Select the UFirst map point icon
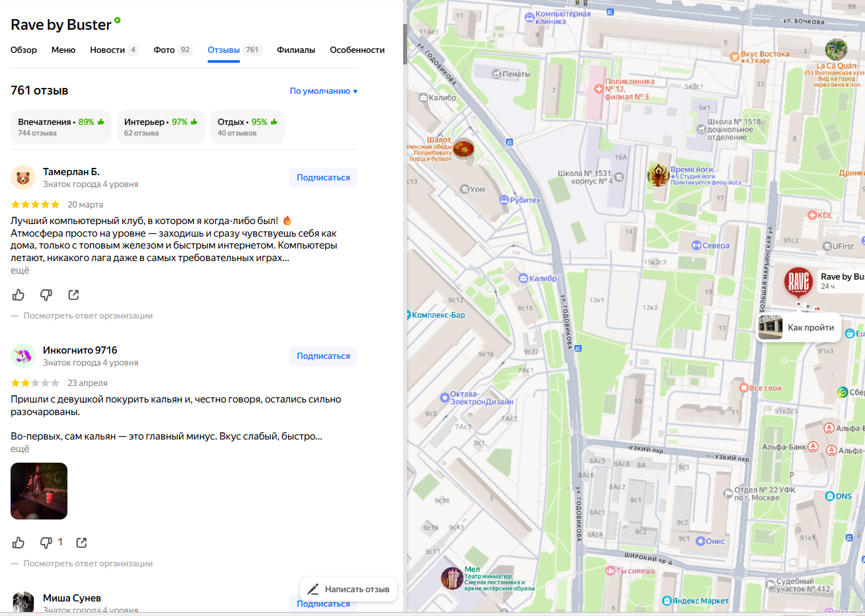 [x=827, y=247]
